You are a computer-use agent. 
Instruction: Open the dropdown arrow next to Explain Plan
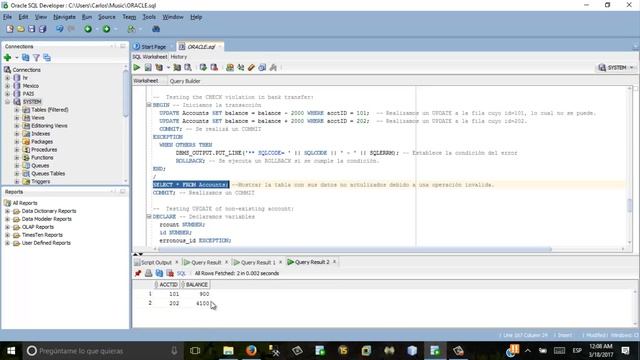[168, 68]
